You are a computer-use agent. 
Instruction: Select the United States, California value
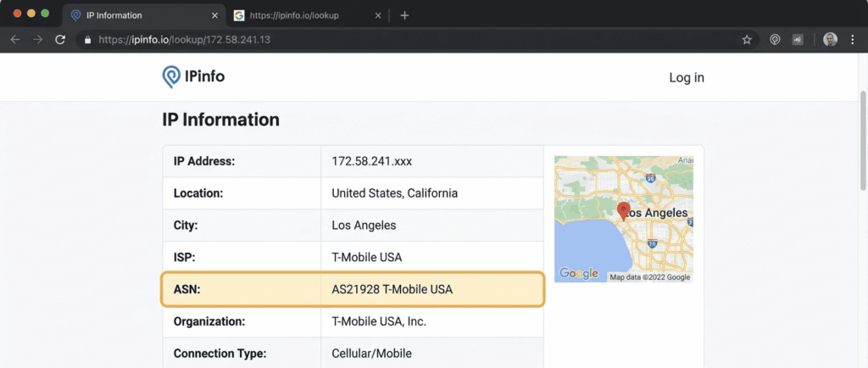point(395,193)
